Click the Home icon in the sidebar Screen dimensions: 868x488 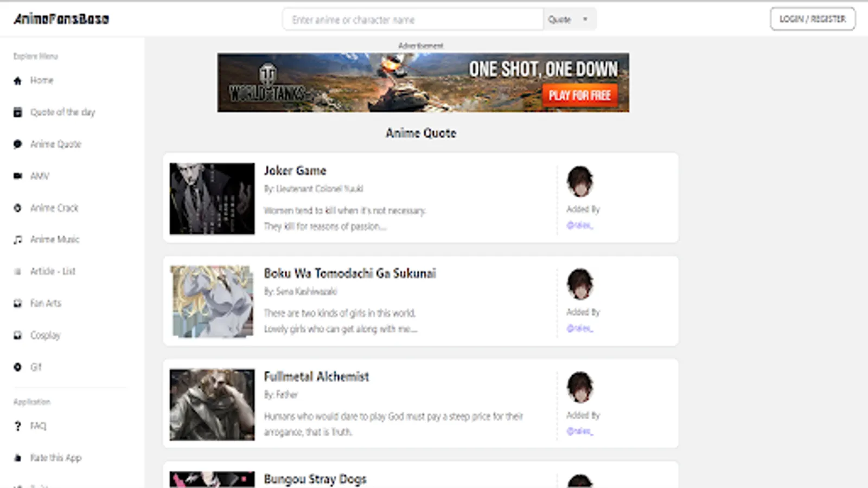coord(17,81)
